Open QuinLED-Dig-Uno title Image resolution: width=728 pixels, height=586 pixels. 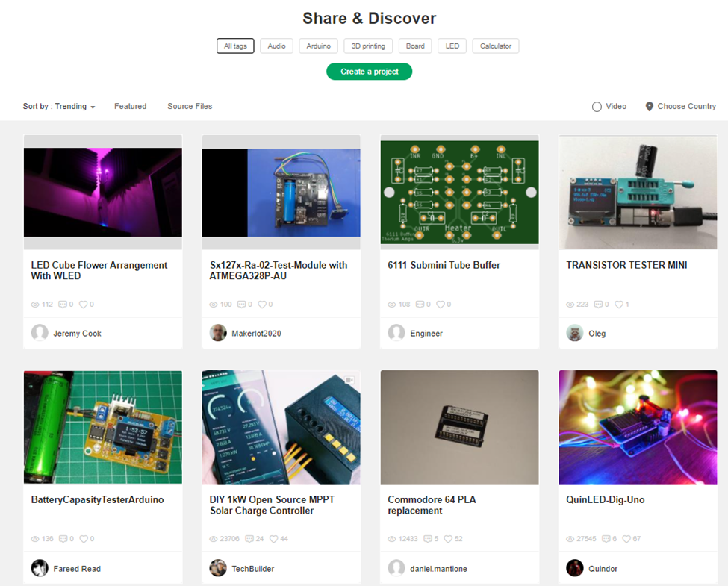(x=605, y=499)
